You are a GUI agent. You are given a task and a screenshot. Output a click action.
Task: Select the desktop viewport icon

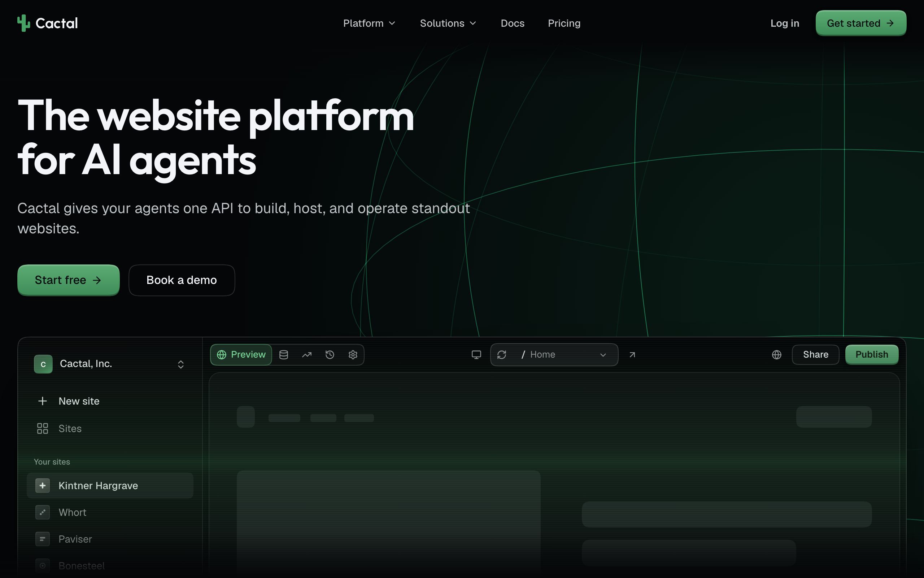[476, 355]
